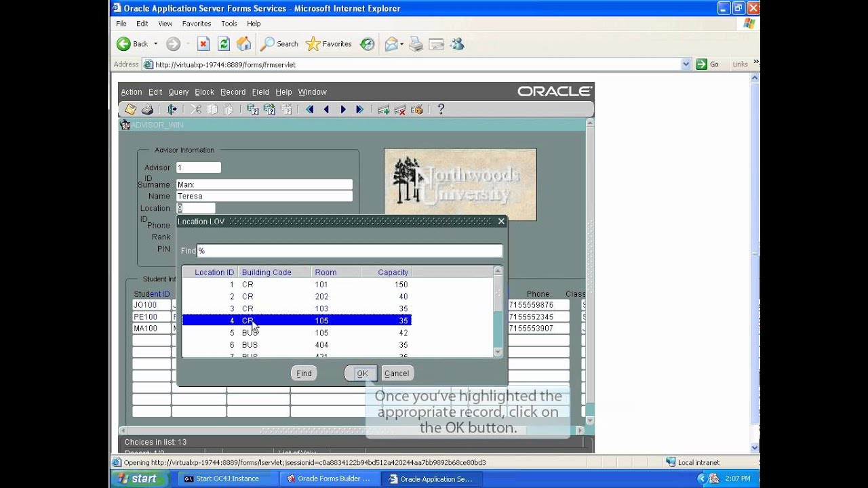Screen dimensions: 868x488
Task: Click the Exit form icon
Action: [x=172, y=109]
